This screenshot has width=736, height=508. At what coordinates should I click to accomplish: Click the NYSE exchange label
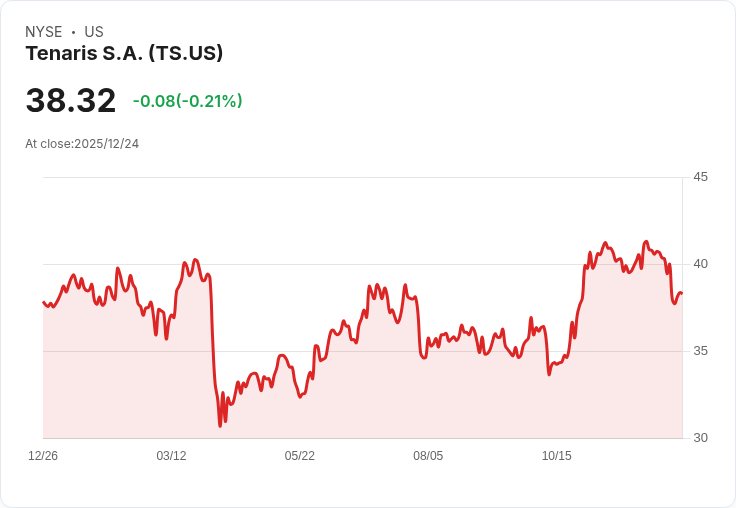pyautogui.click(x=44, y=32)
